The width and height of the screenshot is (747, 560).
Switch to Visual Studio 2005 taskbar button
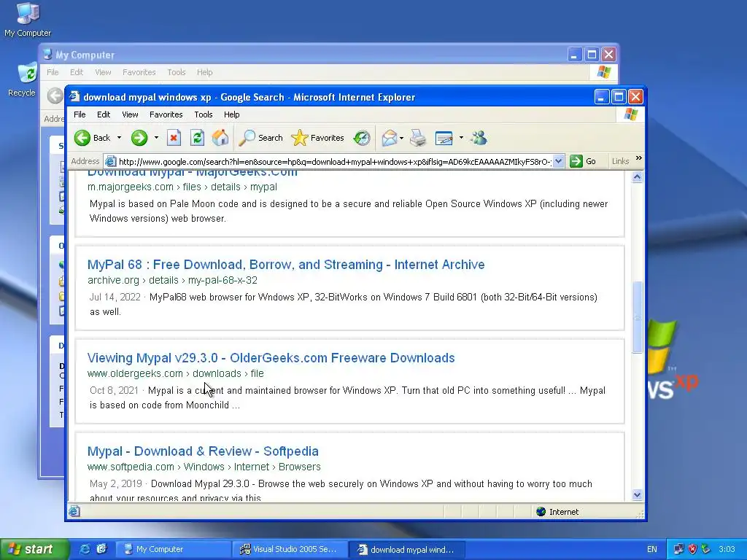[290, 550]
